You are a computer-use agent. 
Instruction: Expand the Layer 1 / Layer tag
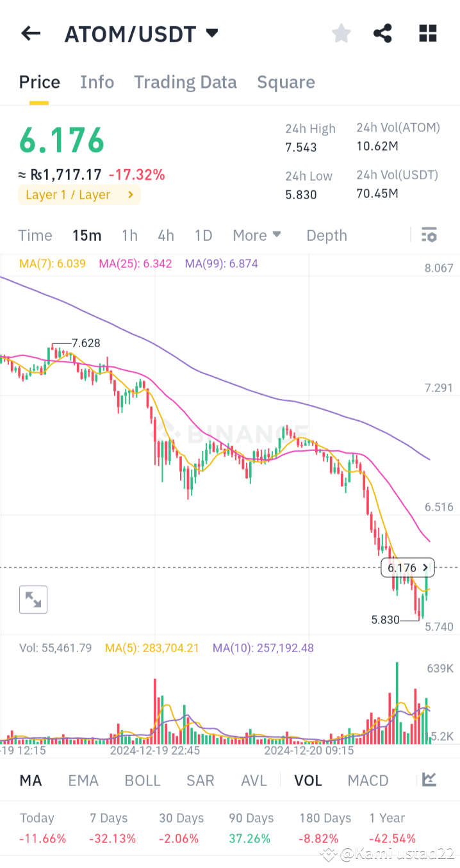tap(79, 195)
